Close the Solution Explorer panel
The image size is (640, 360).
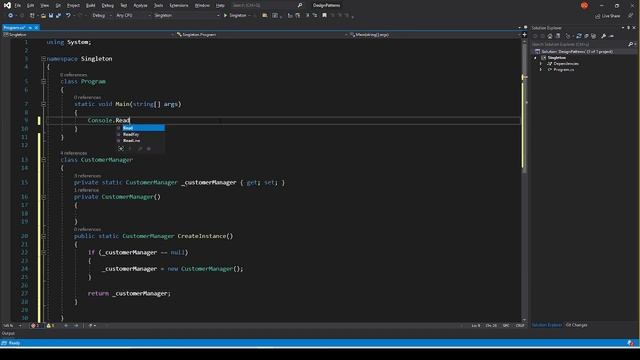(x=634, y=28)
